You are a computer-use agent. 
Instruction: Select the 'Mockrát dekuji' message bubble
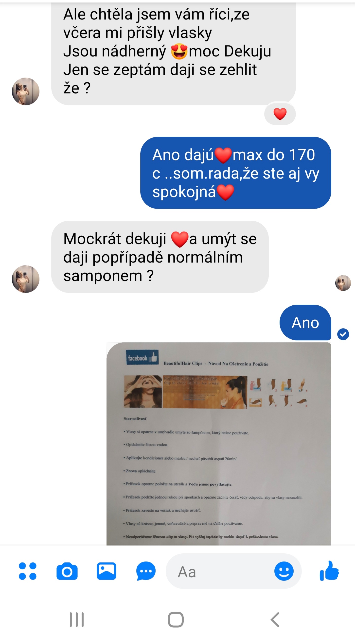(x=160, y=257)
